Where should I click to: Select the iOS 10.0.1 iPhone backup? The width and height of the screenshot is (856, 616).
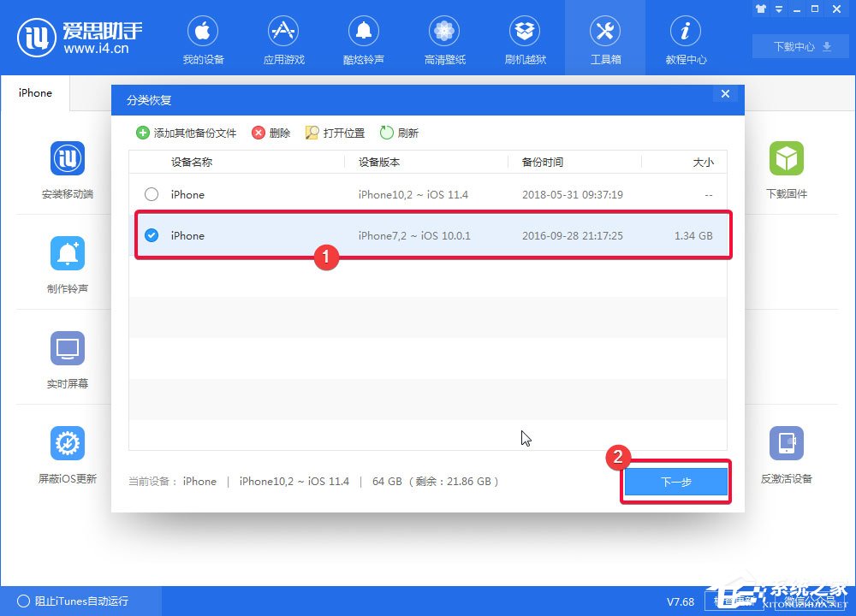click(x=152, y=235)
